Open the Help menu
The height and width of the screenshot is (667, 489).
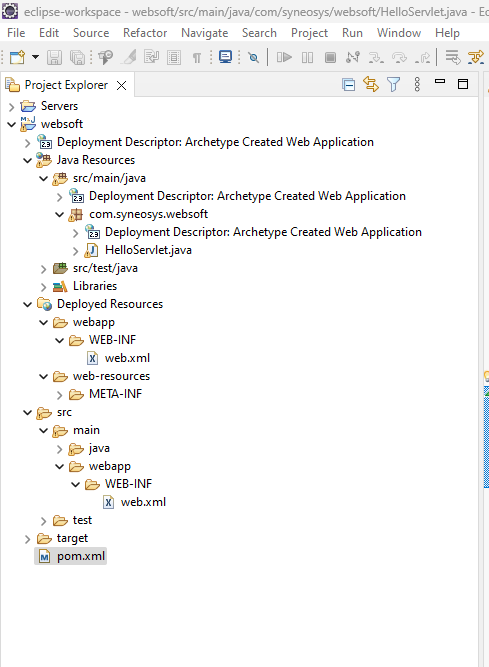coord(447,33)
